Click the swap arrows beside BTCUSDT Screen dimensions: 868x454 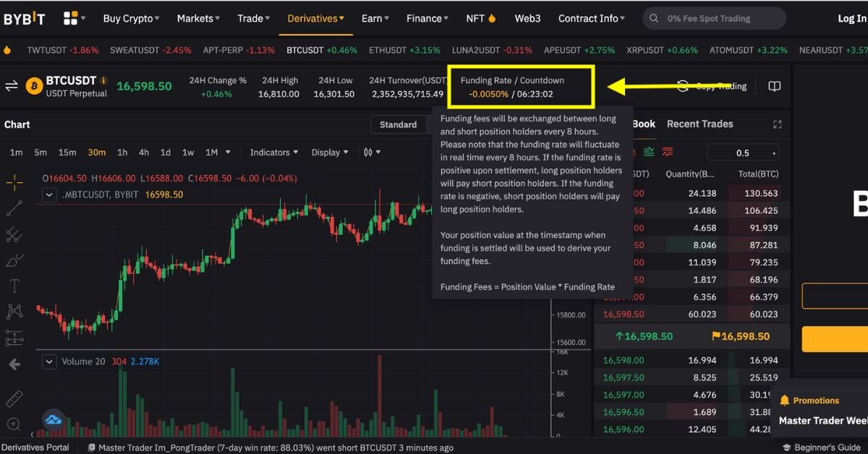coord(12,86)
